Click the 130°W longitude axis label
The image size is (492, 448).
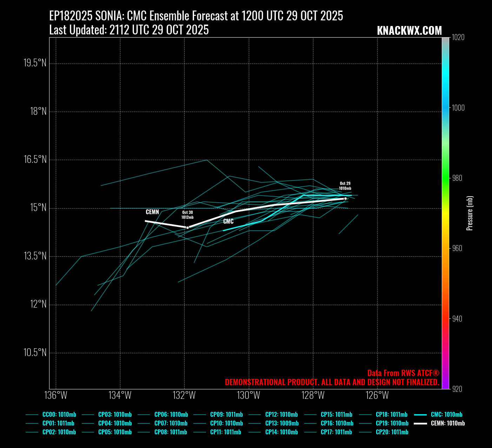248,396
